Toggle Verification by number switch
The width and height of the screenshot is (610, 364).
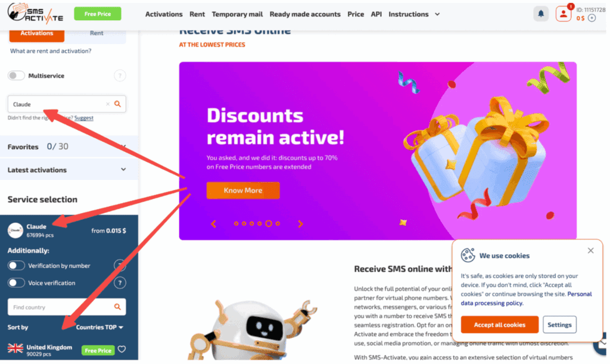[x=16, y=266]
